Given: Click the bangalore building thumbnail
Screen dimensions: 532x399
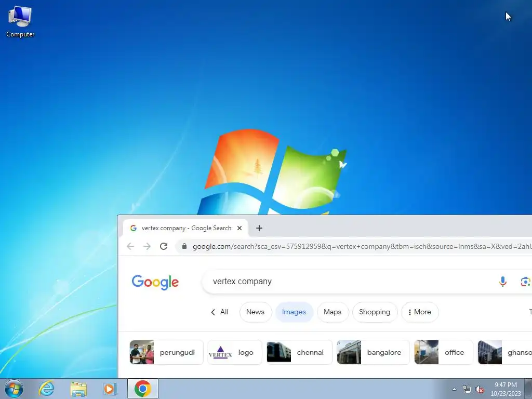Looking at the screenshot, I should pyautogui.click(x=349, y=352).
